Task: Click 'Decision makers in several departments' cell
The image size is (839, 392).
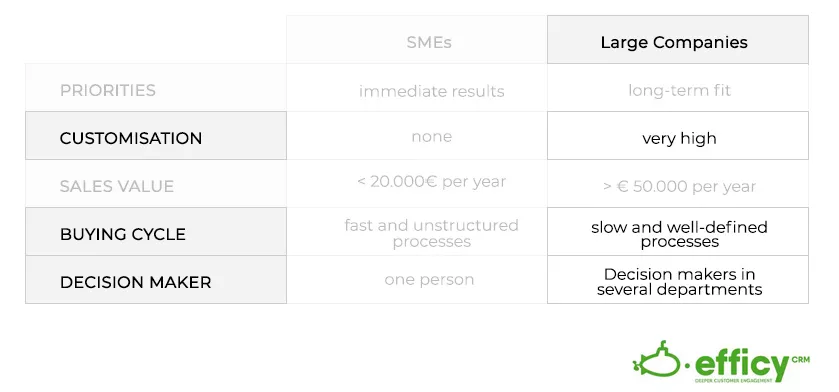Action: click(x=677, y=280)
